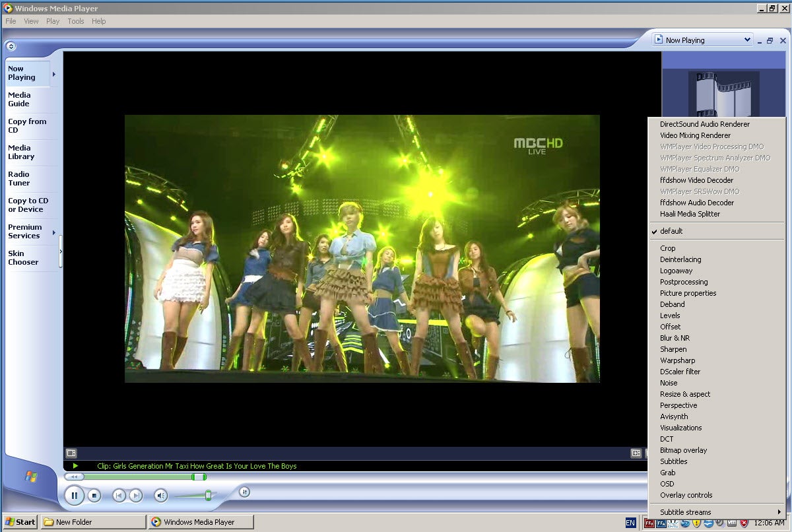Click the green play status arrow
The width and height of the screenshot is (792, 532).
[75, 466]
